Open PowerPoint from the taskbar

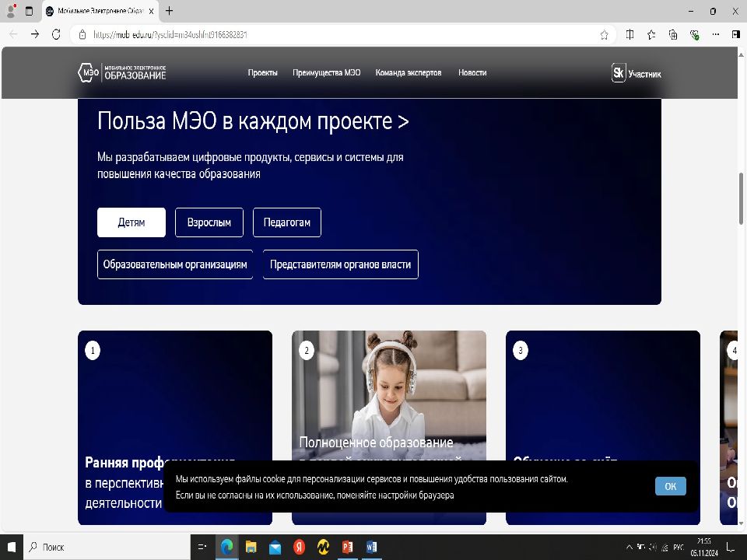pos(347,547)
